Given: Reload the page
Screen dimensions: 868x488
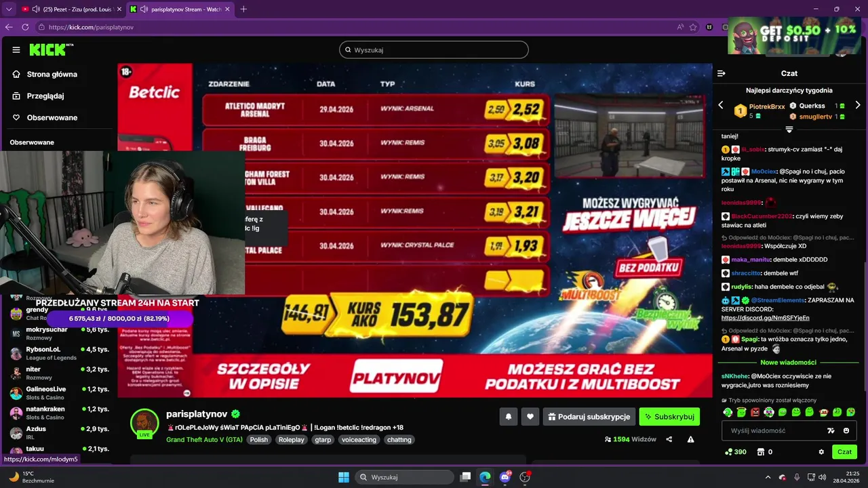Looking at the screenshot, I should point(25,27).
